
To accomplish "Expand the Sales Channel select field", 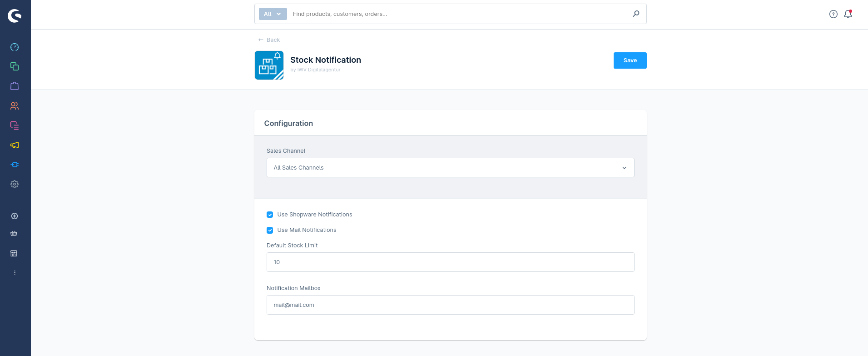I will pyautogui.click(x=450, y=168).
